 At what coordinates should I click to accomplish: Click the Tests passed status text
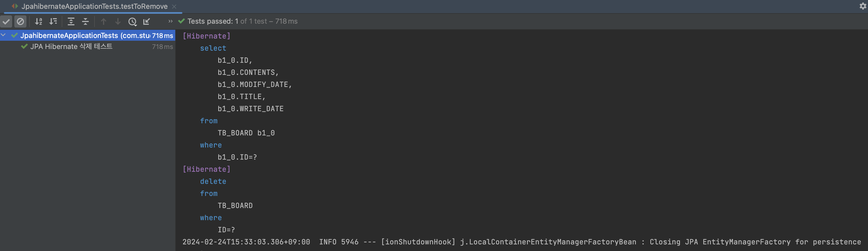[242, 21]
